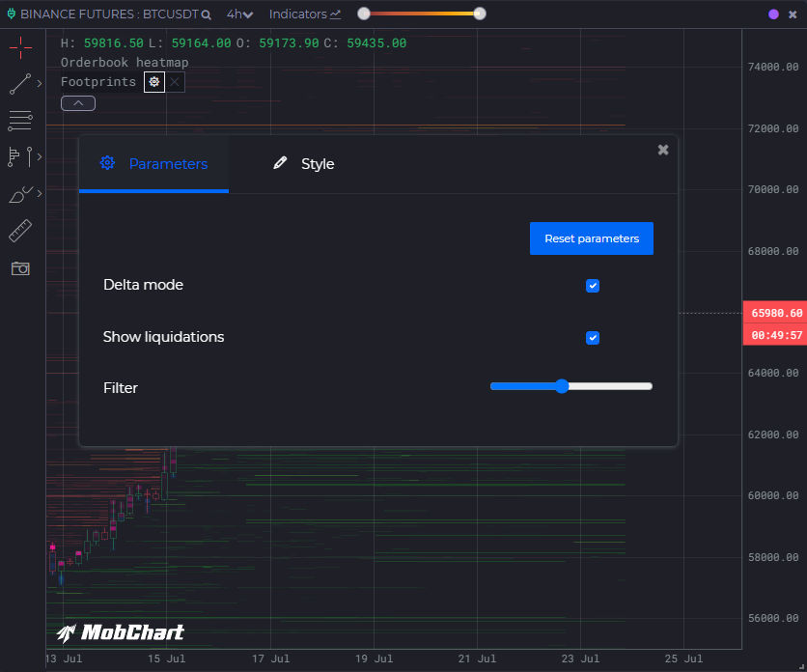The width and height of the screenshot is (807, 672).
Task: Switch to the Parameters tab
Action: (x=153, y=164)
